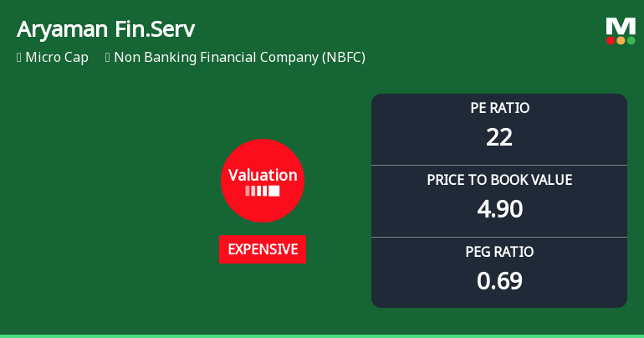Open the Micro Cap category label

pos(57,58)
